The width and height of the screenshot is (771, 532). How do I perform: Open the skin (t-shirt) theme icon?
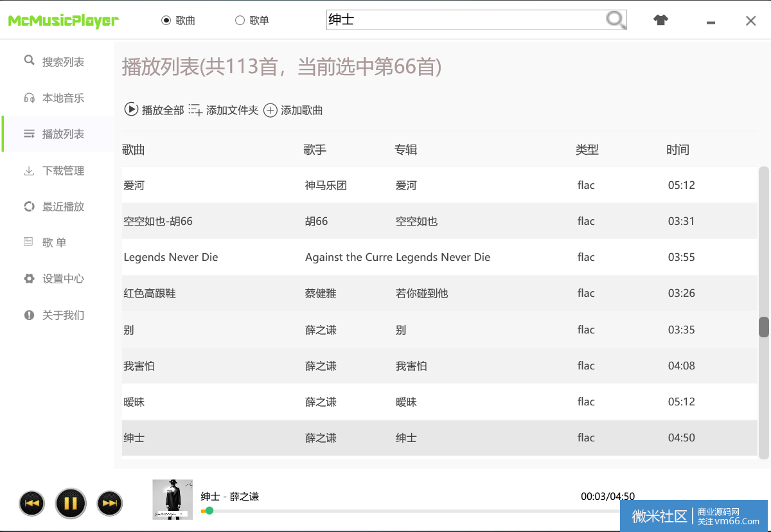click(x=660, y=20)
